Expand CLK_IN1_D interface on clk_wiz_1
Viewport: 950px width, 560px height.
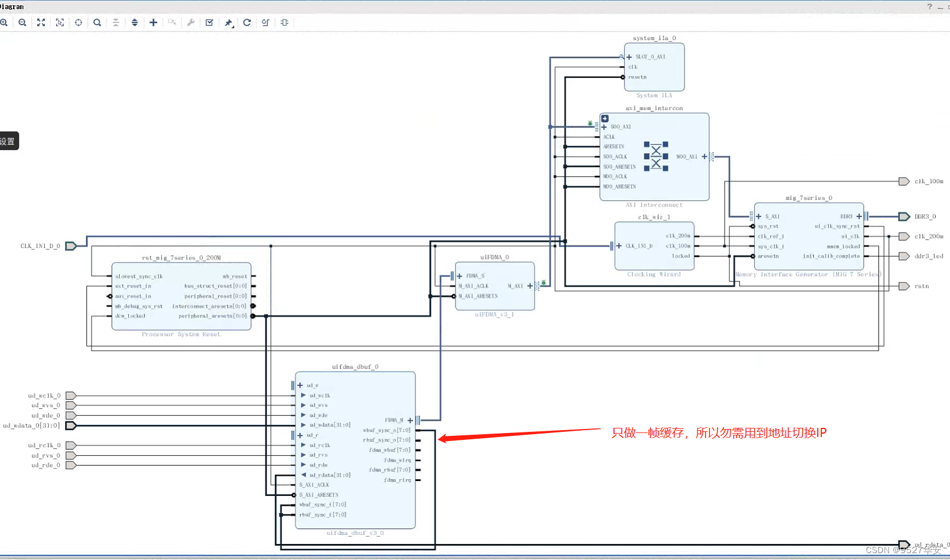point(619,246)
